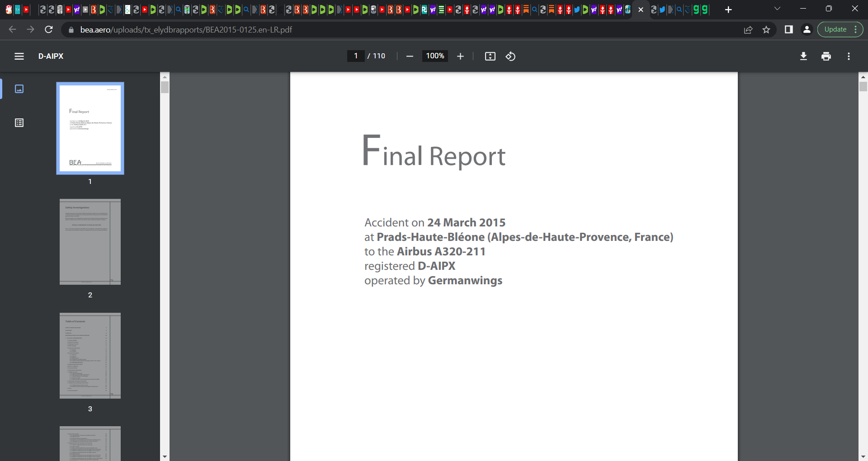Show document outline view
The image size is (868, 461).
point(19,123)
